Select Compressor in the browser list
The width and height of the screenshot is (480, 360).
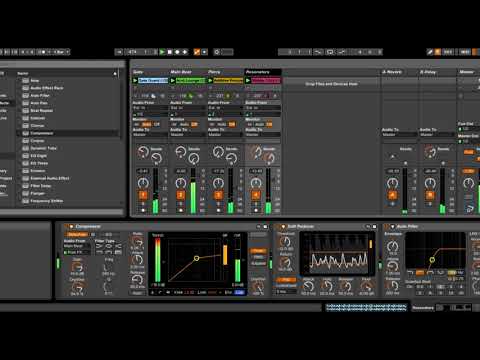click(x=42, y=133)
